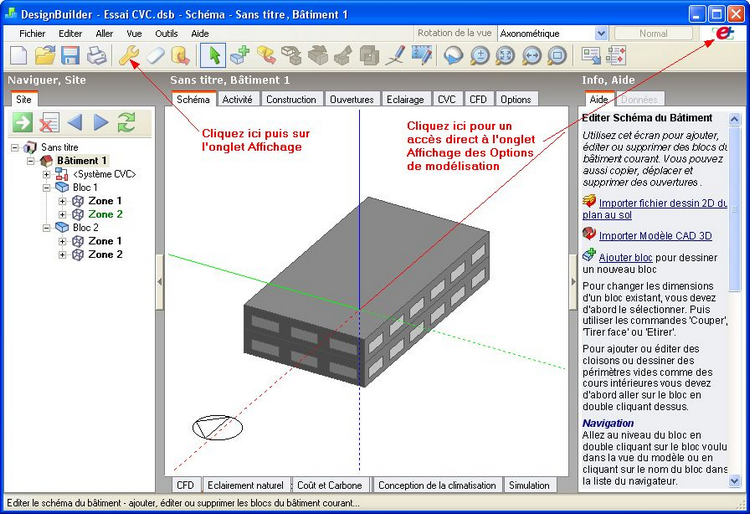Image resolution: width=750 pixels, height=514 pixels.
Task: Click the 'Ajouter bloc' link
Action: point(626,257)
